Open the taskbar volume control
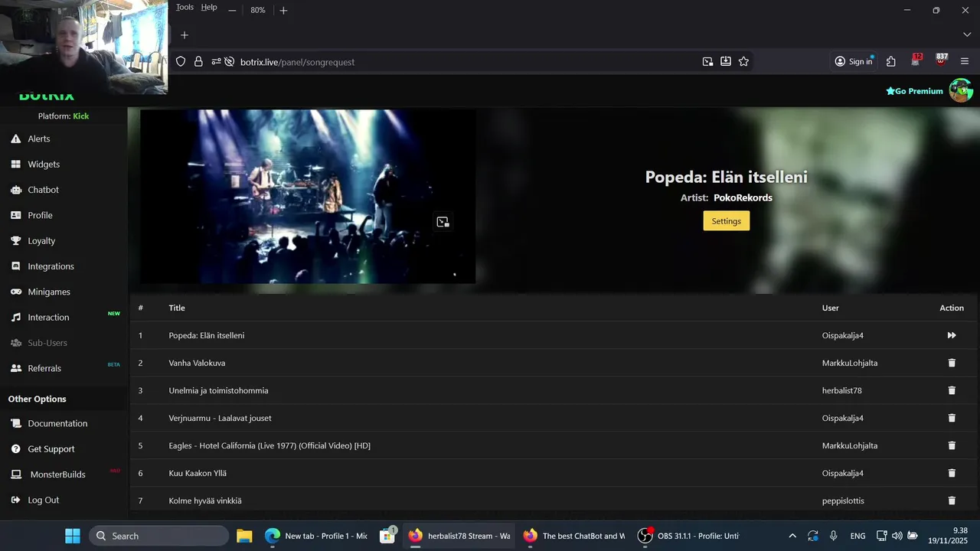980x551 pixels. pyautogui.click(x=897, y=536)
